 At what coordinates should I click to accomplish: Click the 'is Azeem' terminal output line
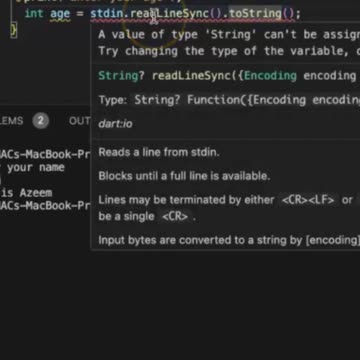point(27,193)
